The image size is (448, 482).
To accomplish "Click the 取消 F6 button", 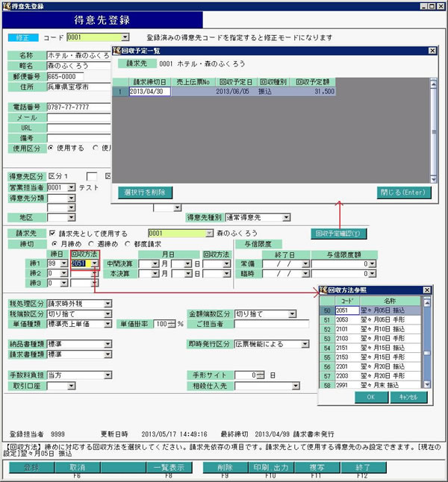I will point(77,467).
